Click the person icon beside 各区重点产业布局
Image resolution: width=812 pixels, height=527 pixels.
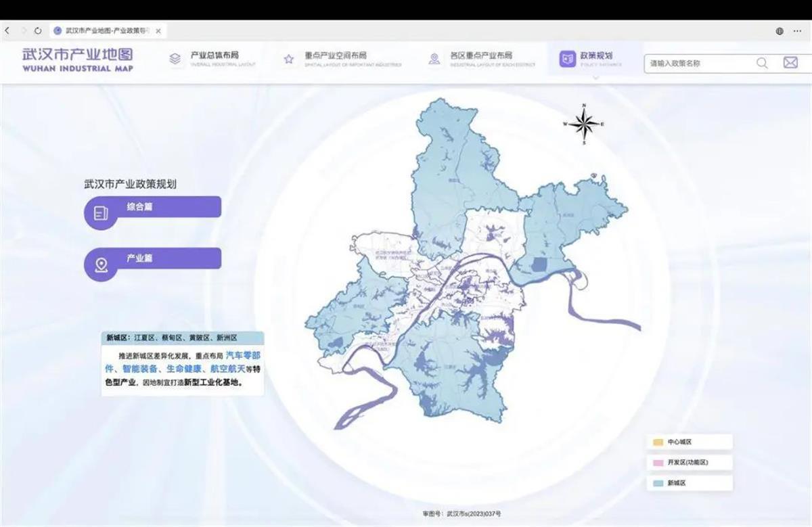[x=434, y=58]
